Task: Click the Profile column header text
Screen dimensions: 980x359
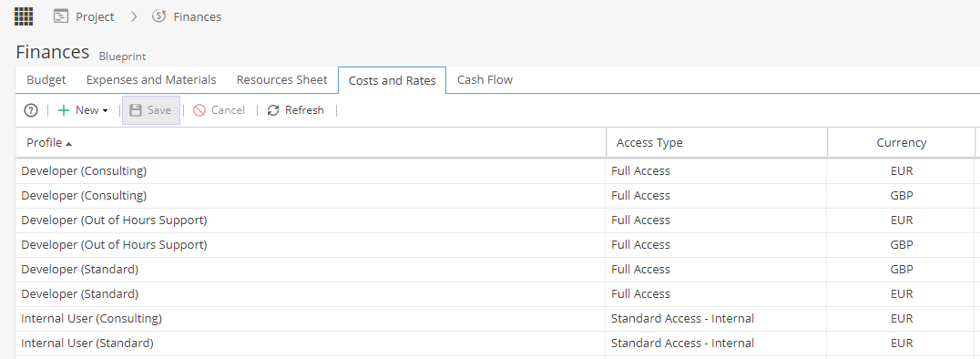Action: 45,143
